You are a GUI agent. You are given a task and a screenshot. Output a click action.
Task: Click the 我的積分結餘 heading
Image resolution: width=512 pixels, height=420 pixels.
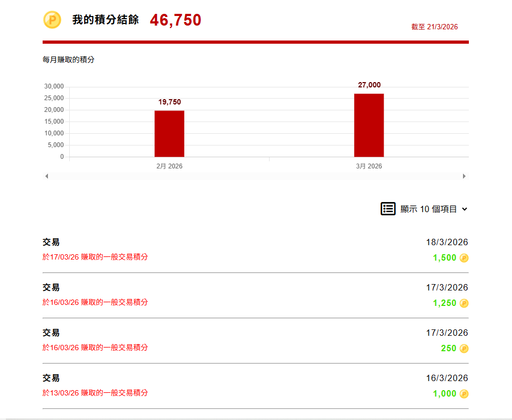[x=105, y=20]
